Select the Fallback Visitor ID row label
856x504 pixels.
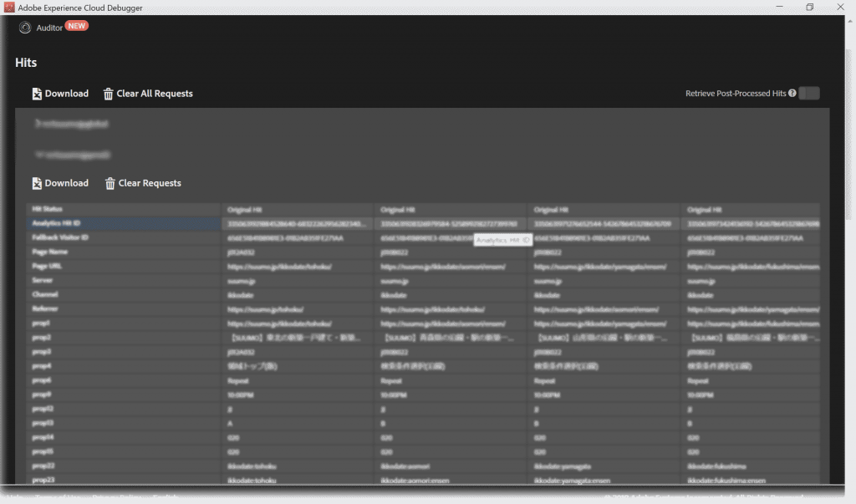pos(60,237)
